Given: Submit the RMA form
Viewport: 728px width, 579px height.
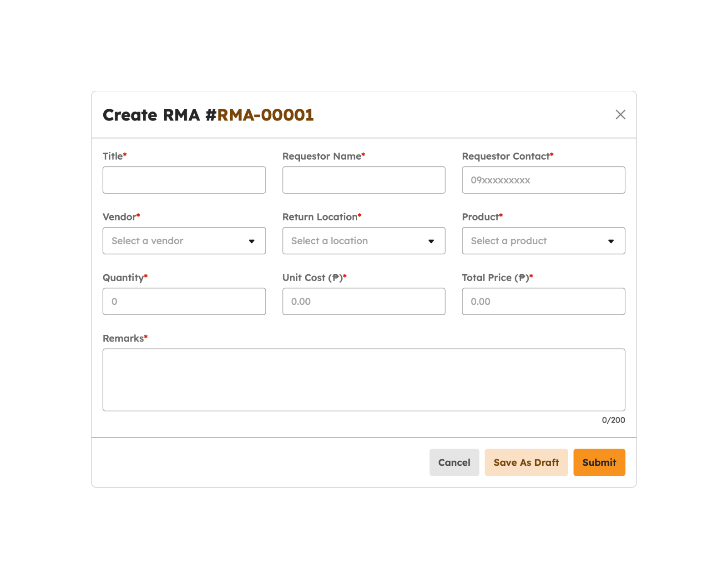Looking at the screenshot, I should point(599,463).
